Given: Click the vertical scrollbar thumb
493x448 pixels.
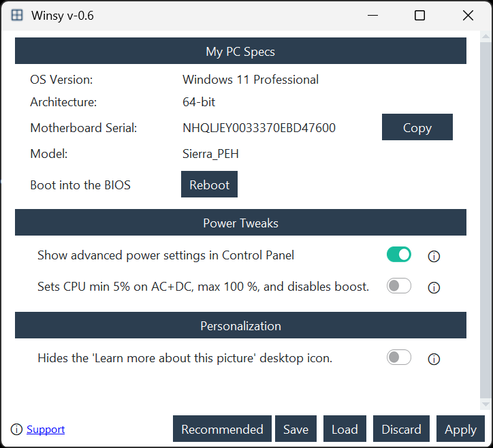Looking at the screenshot, I should (486, 220).
